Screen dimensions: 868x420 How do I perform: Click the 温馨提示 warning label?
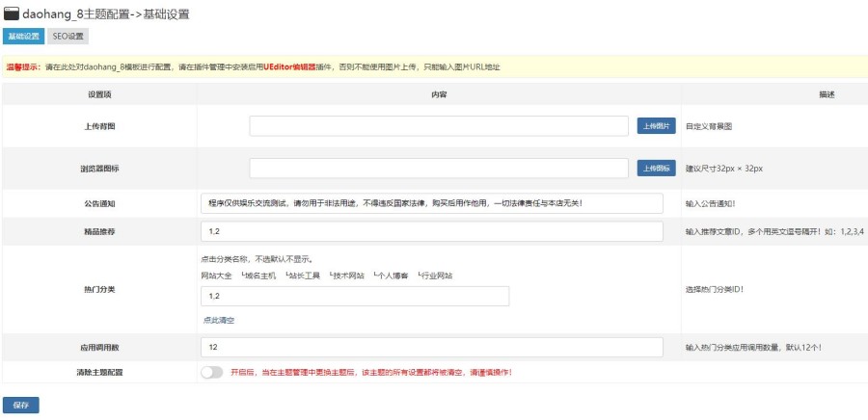tap(23, 66)
